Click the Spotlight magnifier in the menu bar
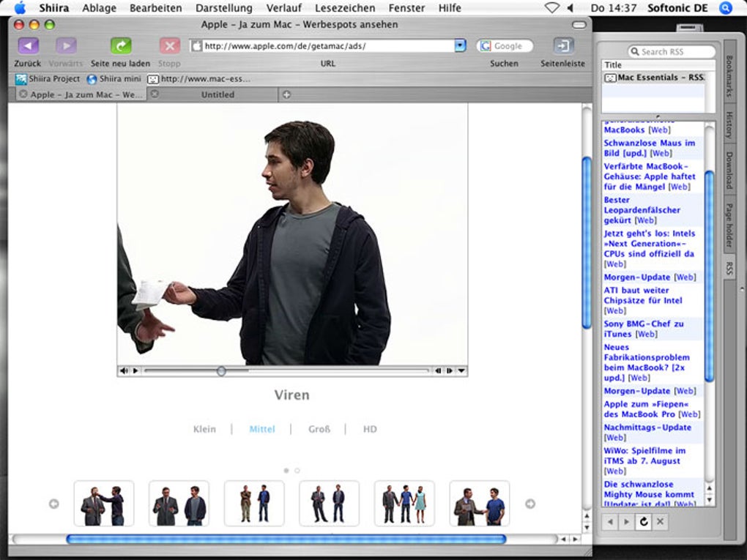This screenshot has width=747, height=560. pyautogui.click(x=725, y=8)
